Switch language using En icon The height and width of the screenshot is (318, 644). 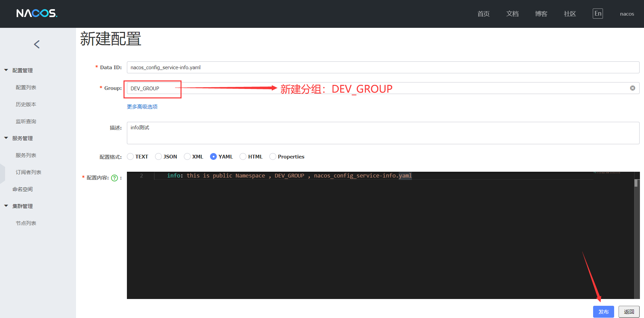[x=598, y=14]
